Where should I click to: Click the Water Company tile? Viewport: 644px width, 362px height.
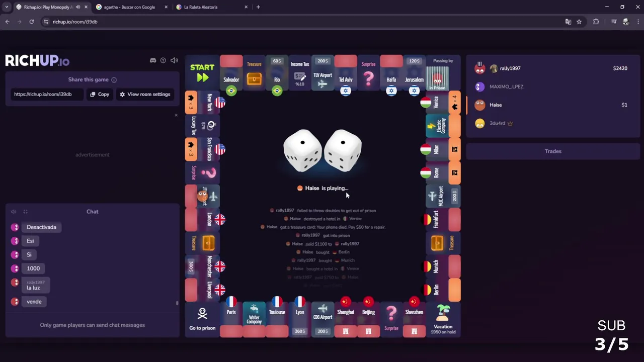click(x=254, y=319)
